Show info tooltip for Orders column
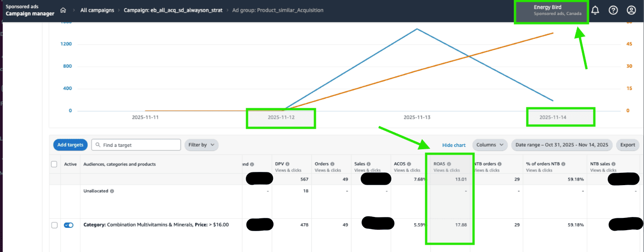Image resolution: width=644 pixels, height=252 pixels. [x=332, y=164]
